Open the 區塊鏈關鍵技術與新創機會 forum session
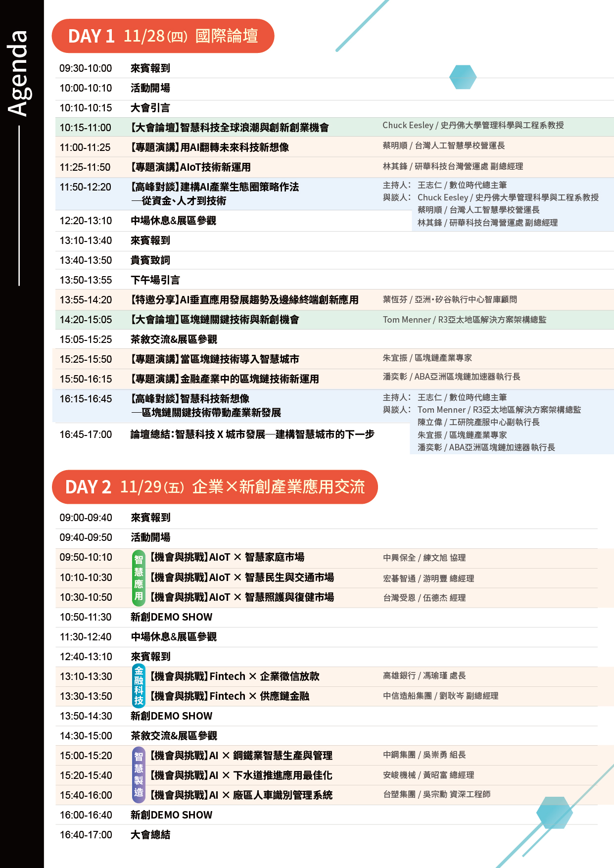 point(215,320)
